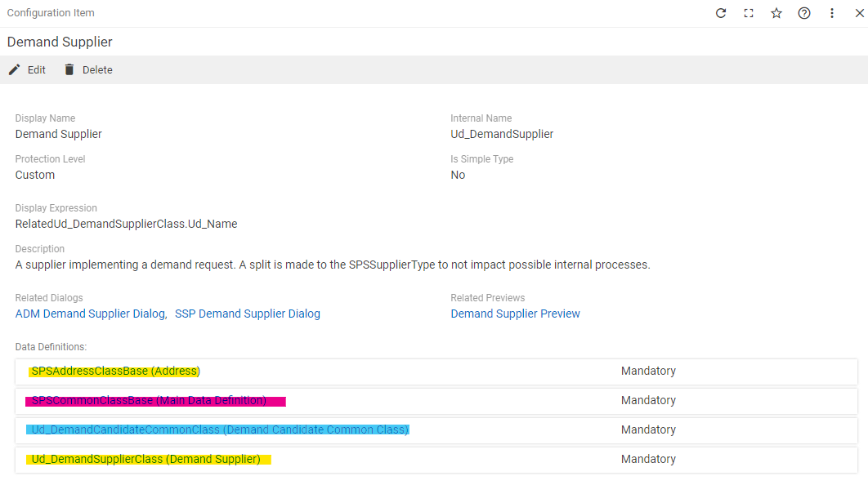This screenshot has height=494, width=868.
Task: Open SPSAddressClassBase (Address) data definition
Action: (x=116, y=372)
